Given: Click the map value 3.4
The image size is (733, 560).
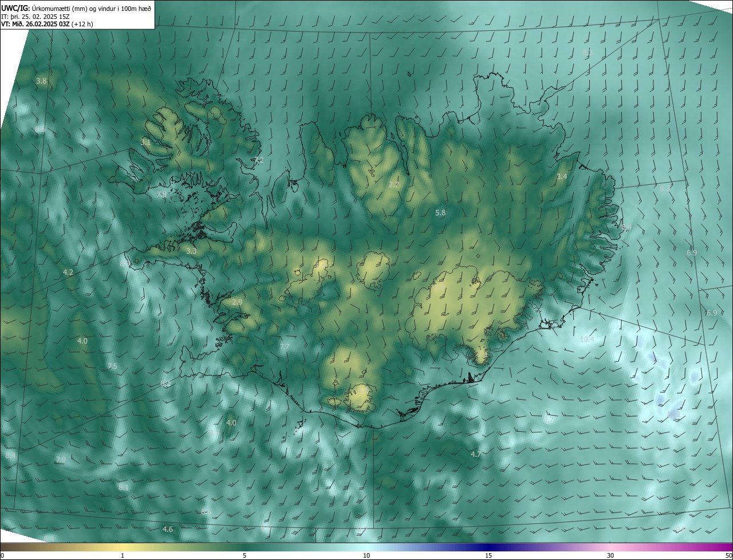Looking at the screenshot, I should point(562,177).
